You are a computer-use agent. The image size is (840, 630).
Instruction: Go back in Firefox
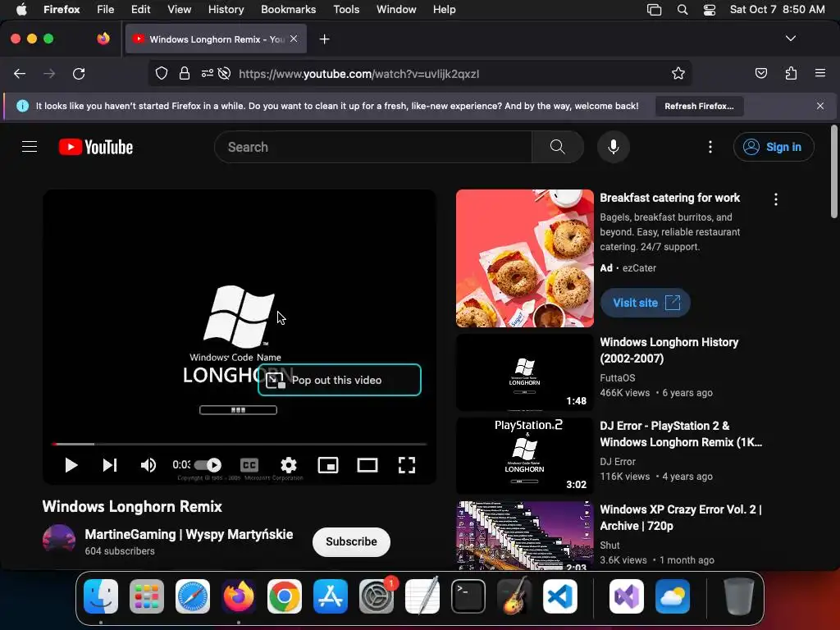pyautogui.click(x=20, y=73)
